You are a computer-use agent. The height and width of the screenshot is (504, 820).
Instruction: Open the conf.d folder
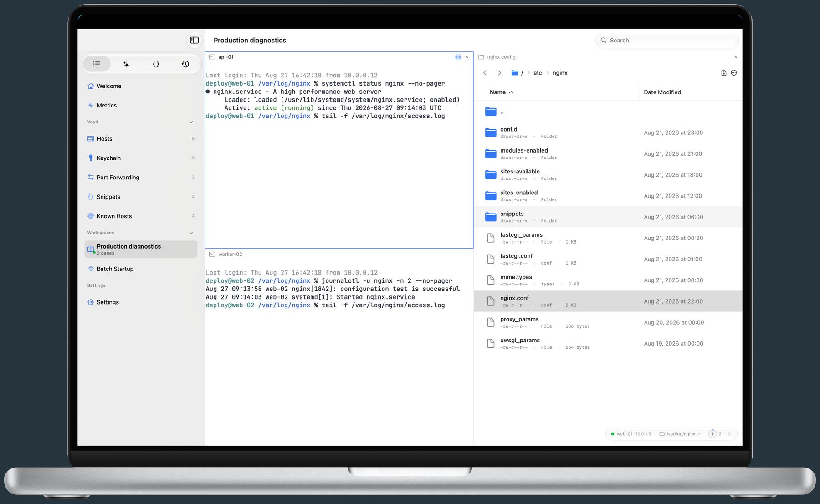[608, 132]
